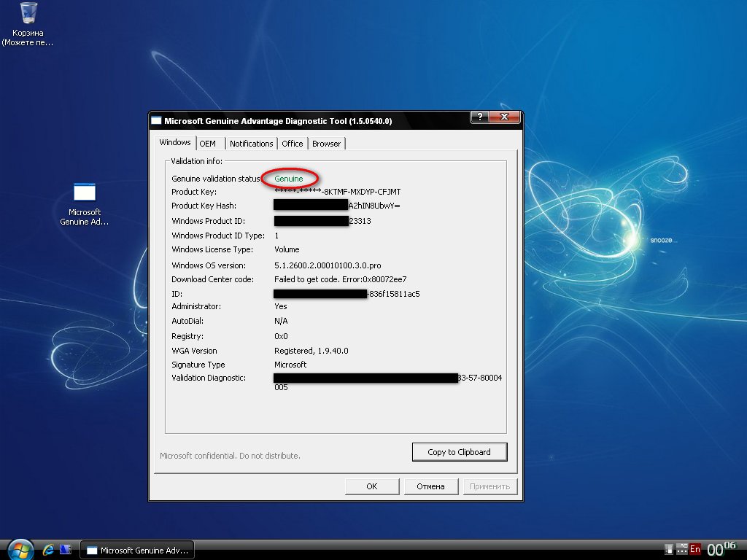Click the En language indicator in tray
747x560 pixels.
695,549
